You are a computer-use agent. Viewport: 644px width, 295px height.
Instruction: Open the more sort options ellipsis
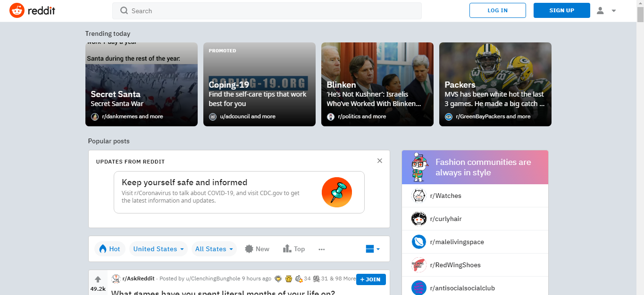coord(322,249)
